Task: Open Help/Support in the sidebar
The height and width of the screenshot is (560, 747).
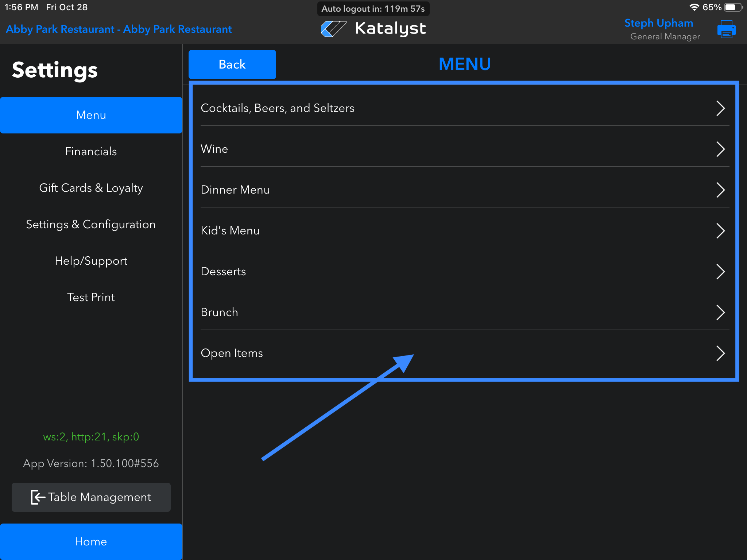Action: pyautogui.click(x=91, y=261)
